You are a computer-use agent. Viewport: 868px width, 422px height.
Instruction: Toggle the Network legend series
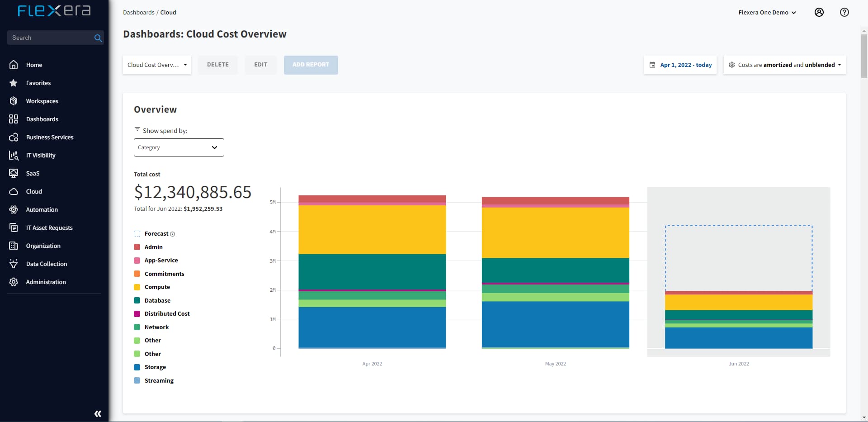point(151,327)
